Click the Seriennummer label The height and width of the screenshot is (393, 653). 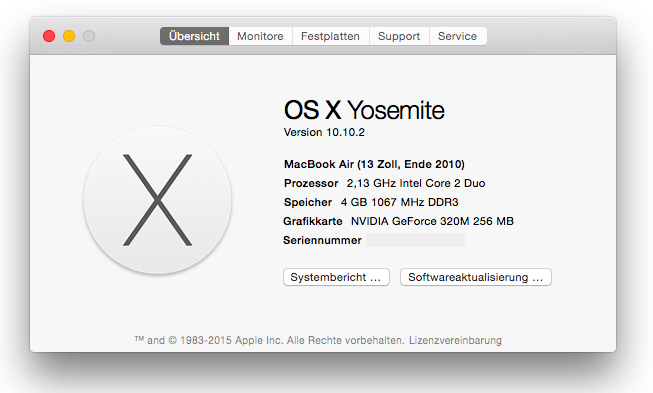click(322, 240)
